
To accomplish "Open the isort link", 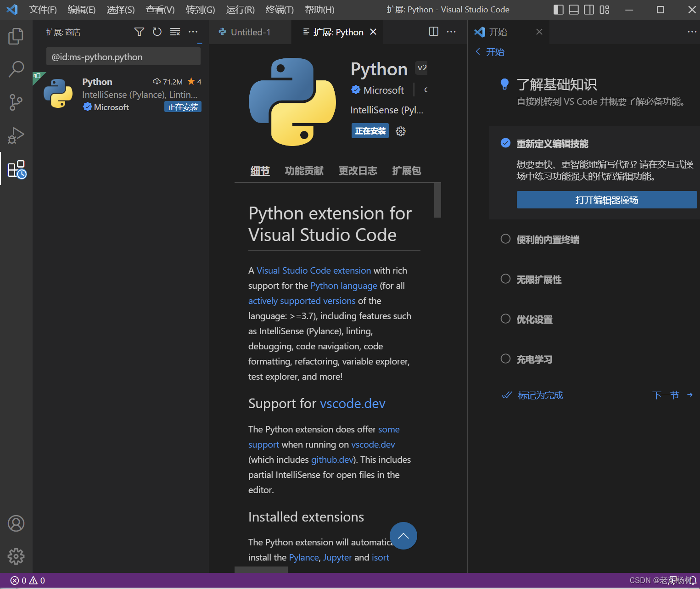I will (381, 557).
